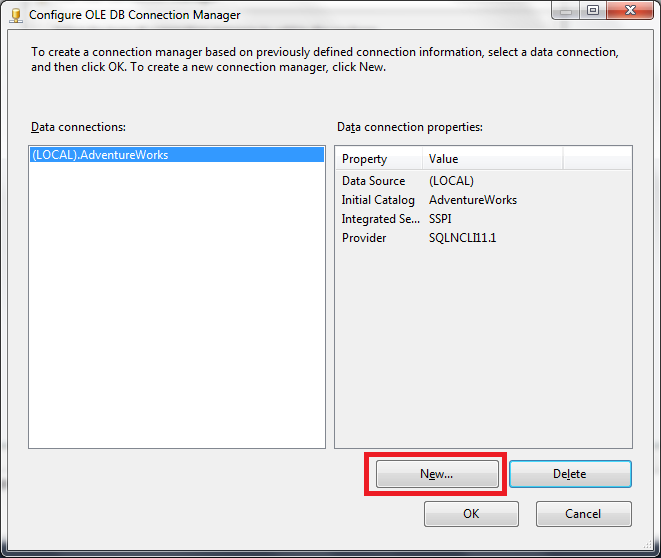Click the resize grip at dialog corner
The image size is (661, 558).
[648, 545]
